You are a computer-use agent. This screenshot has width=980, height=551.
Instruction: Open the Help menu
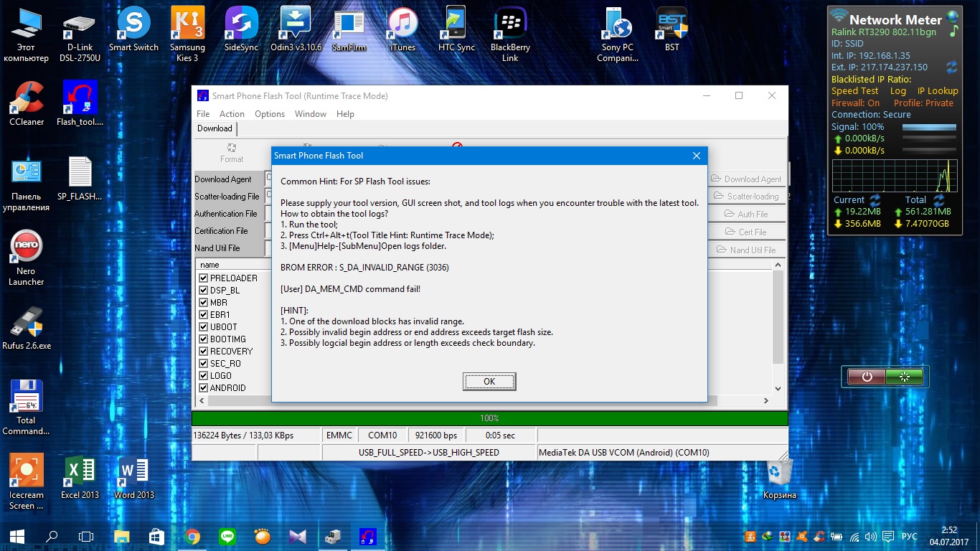point(345,114)
